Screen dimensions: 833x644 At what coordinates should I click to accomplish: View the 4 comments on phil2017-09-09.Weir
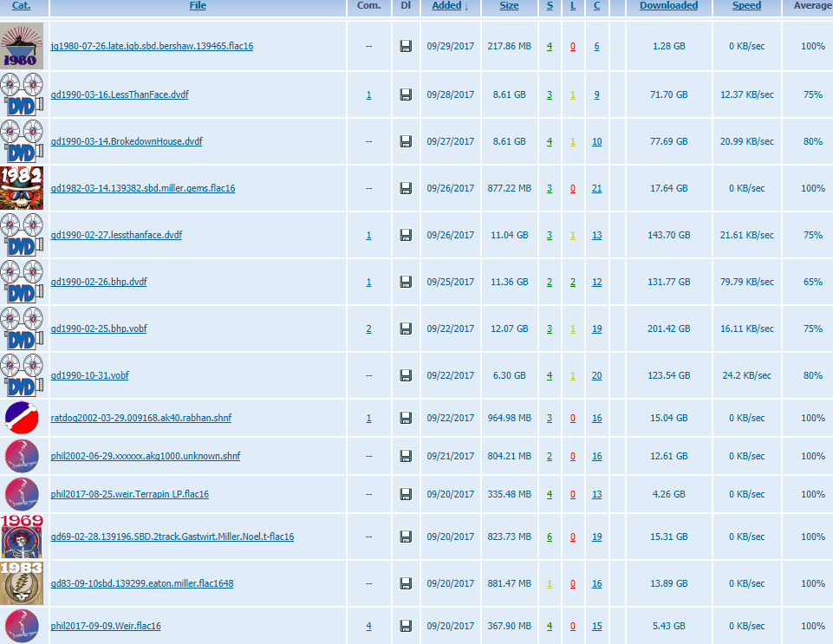point(368,626)
